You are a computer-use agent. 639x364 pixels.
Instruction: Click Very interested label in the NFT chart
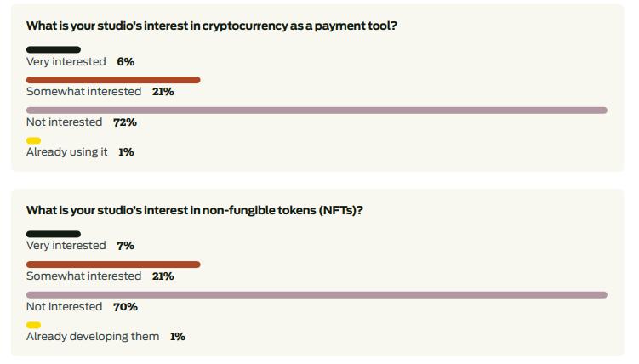click(x=66, y=246)
